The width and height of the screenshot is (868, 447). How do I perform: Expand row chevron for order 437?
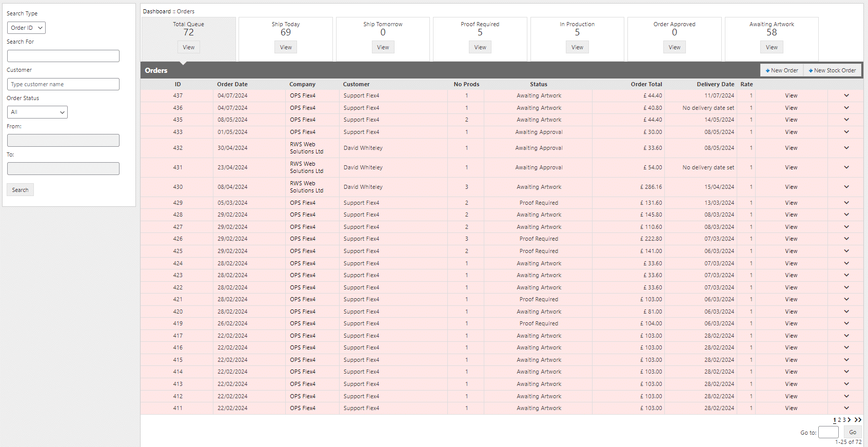point(846,95)
